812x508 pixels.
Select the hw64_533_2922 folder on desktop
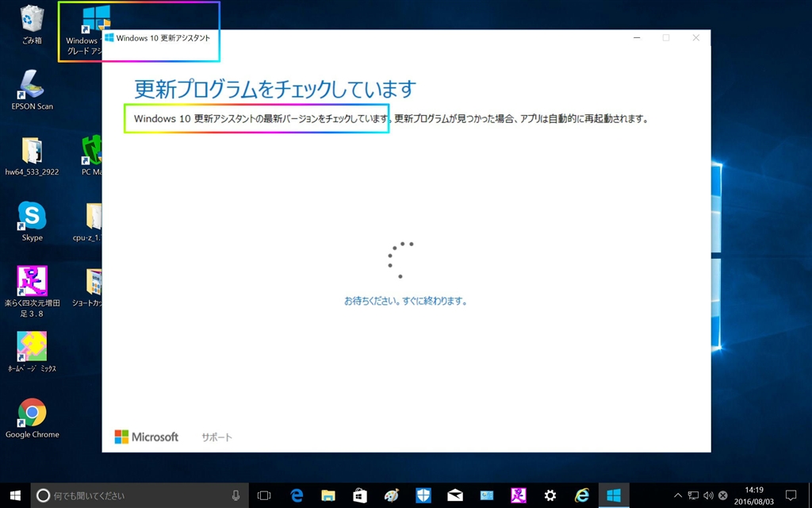[x=32, y=156]
